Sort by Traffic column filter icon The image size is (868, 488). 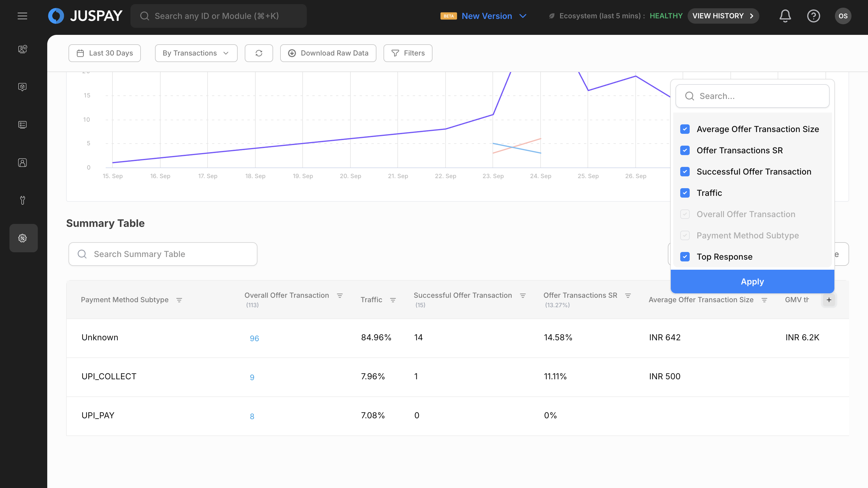pyautogui.click(x=393, y=300)
